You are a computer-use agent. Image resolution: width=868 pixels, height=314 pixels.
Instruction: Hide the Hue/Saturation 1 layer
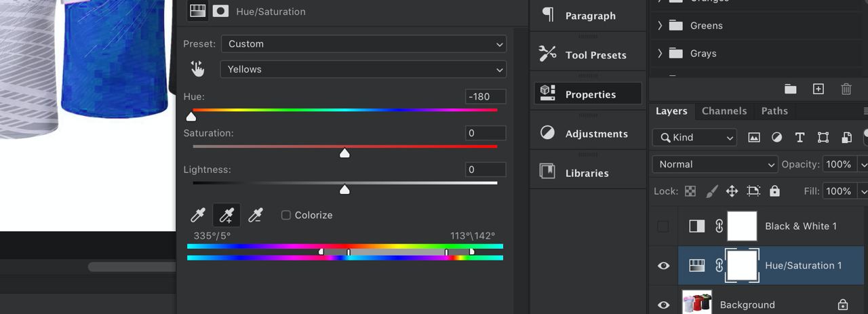[x=663, y=265]
